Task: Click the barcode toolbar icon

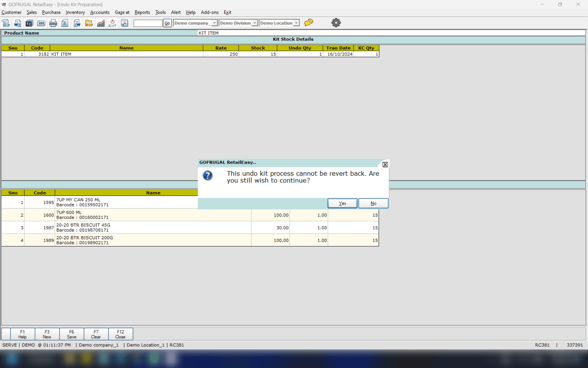Action: tap(41, 23)
